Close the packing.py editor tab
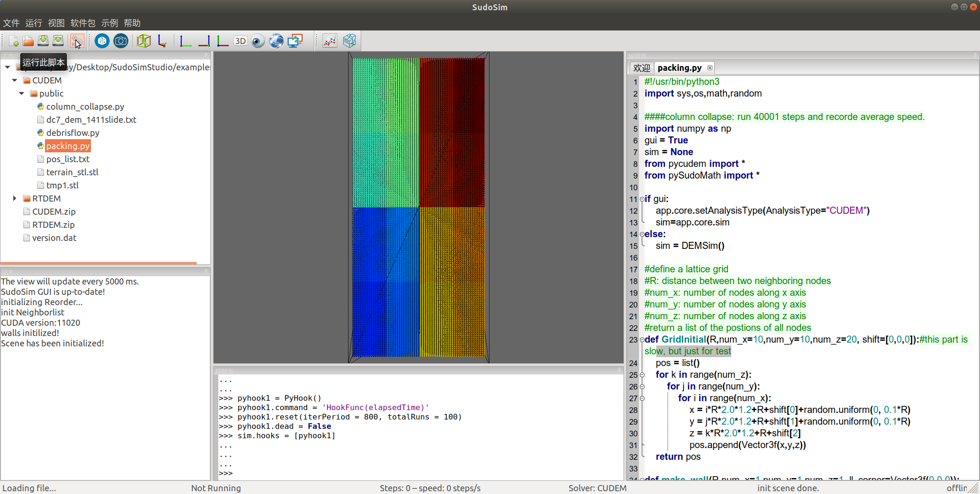The width and height of the screenshot is (980, 494). point(710,68)
